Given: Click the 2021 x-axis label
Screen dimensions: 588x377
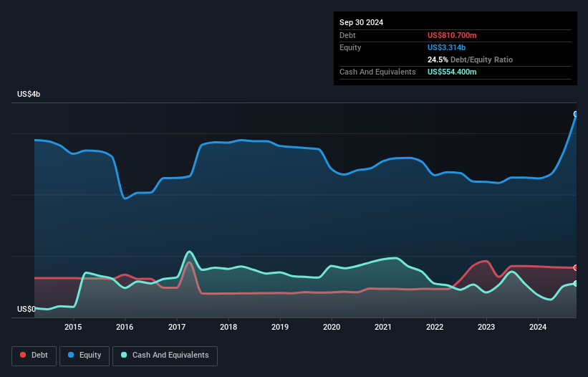Looking at the screenshot, I should point(383,327).
